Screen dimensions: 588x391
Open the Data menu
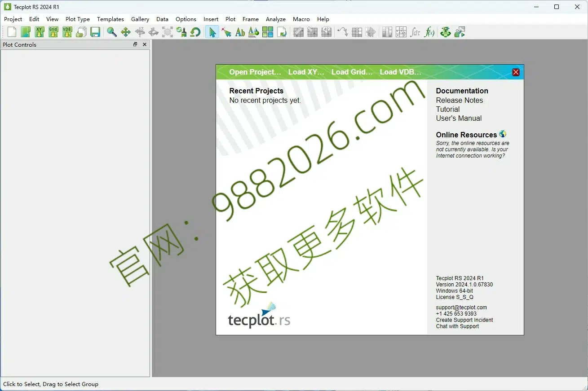pos(162,19)
